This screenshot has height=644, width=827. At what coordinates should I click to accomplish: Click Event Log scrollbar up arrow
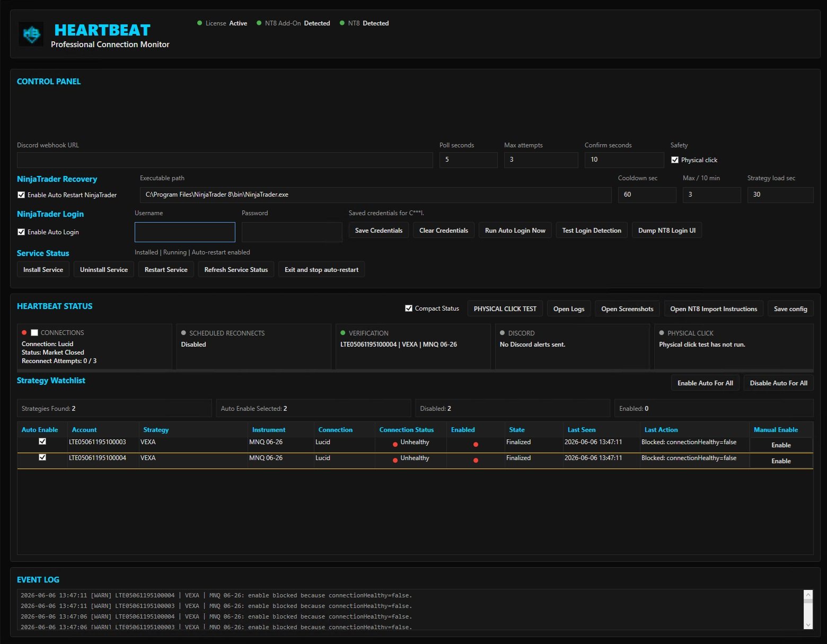(x=808, y=594)
